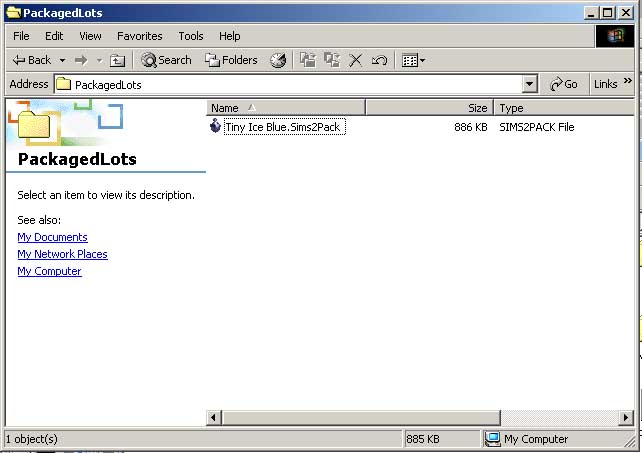Click the address bar folder icon
This screenshot has width=642, height=453.
click(x=63, y=84)
